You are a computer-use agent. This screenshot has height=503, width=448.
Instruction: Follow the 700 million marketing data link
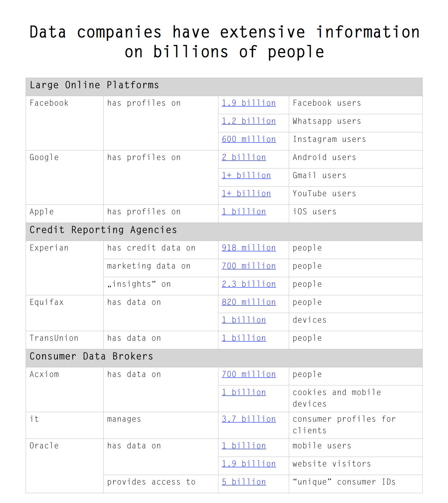[x=249, y=266]
